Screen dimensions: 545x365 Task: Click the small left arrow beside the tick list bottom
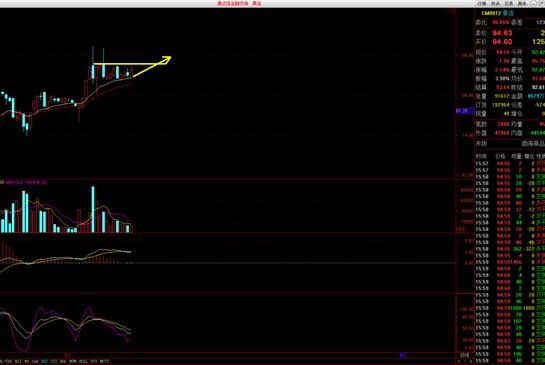459,361
